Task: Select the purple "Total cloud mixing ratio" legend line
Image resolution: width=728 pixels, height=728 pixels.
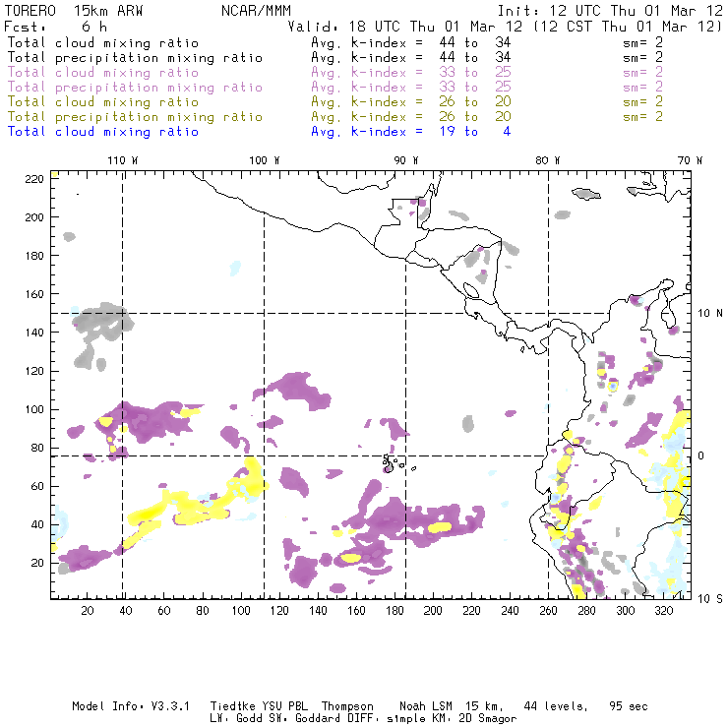Action: (103, 73)
